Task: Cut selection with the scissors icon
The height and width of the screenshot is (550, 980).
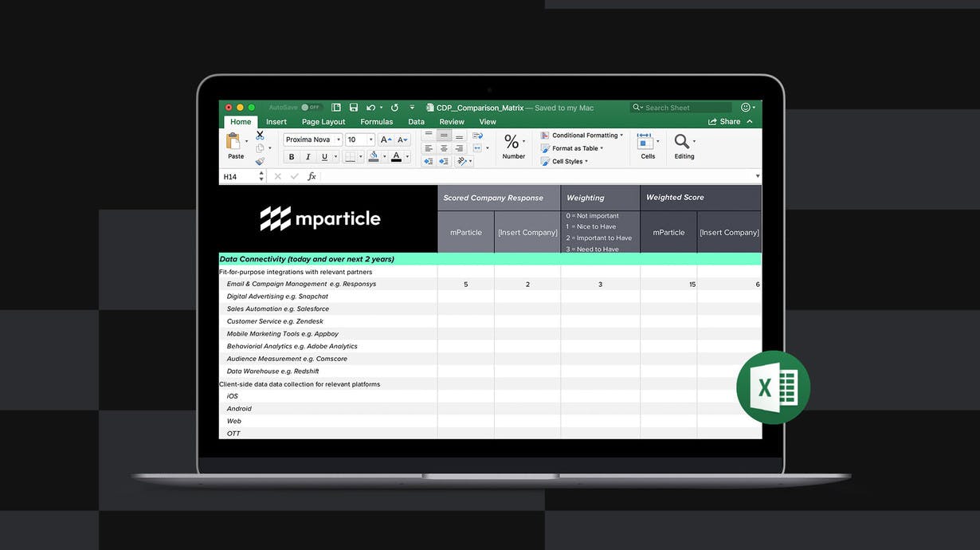Action: click(260, 136)
